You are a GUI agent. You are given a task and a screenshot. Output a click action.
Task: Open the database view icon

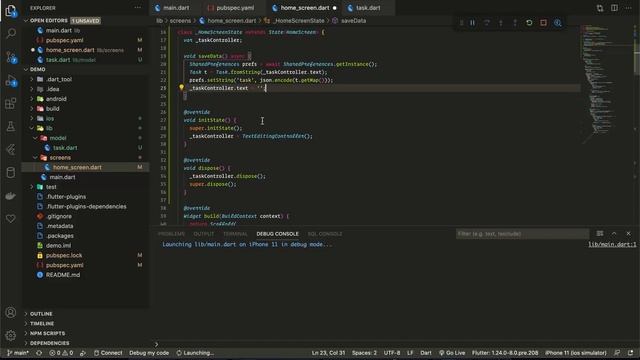coord(11,173)
